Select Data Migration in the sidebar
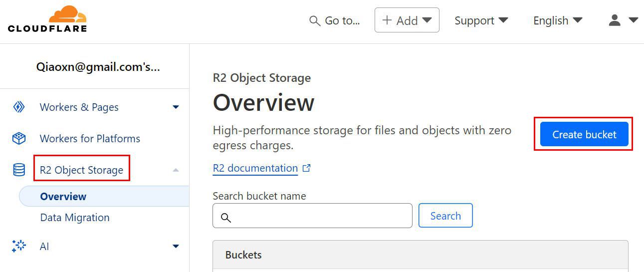 tap(75, 218)
